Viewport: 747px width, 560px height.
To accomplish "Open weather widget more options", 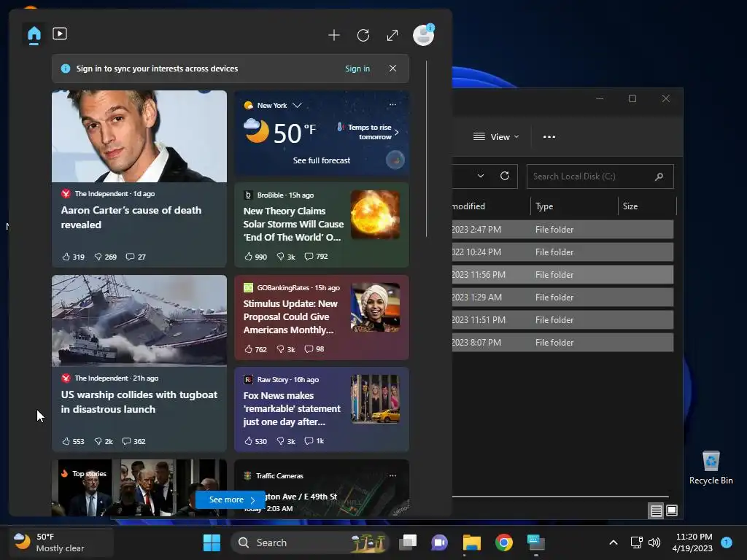I will coord(392,104).
